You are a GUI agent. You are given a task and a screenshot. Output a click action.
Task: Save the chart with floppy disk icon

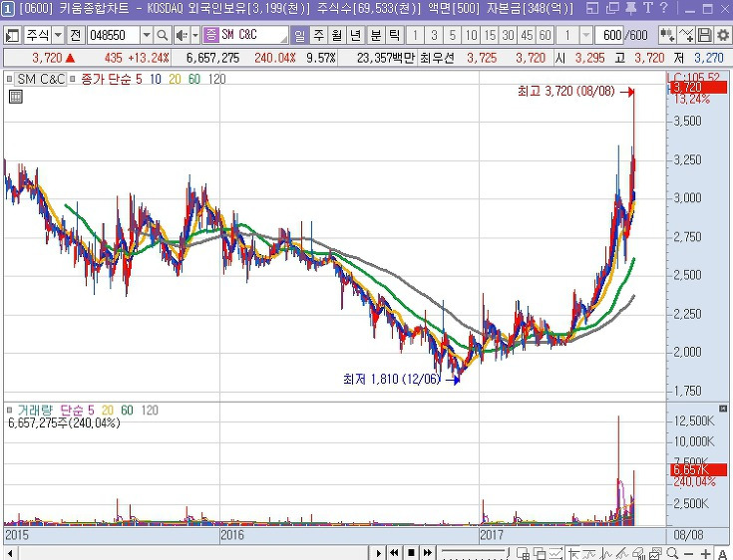point(704,35)
